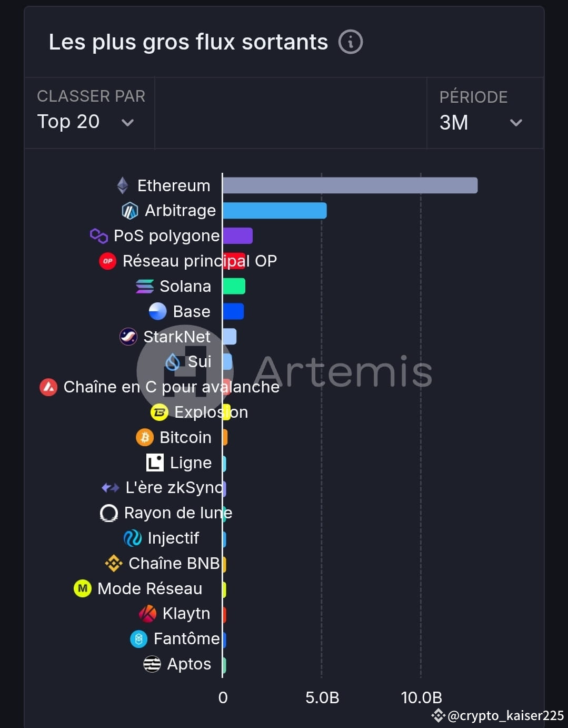Click the Sui droplet icon
The width and height of the screenshot is (568, 728).
tap(174, 362)
